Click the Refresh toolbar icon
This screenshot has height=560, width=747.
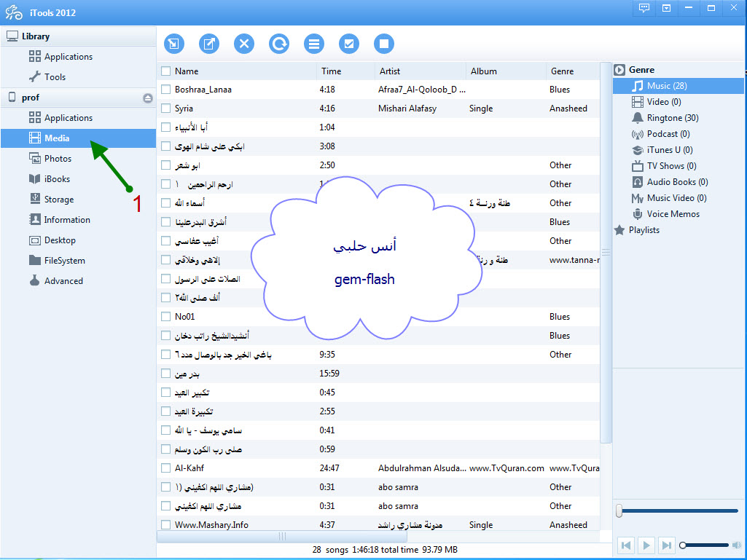tap(278, 44)
